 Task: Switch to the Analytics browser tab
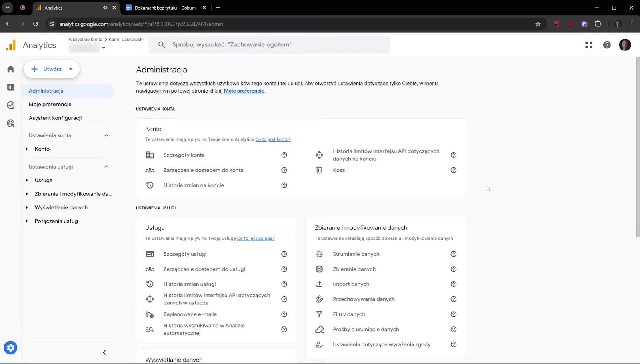76,8
